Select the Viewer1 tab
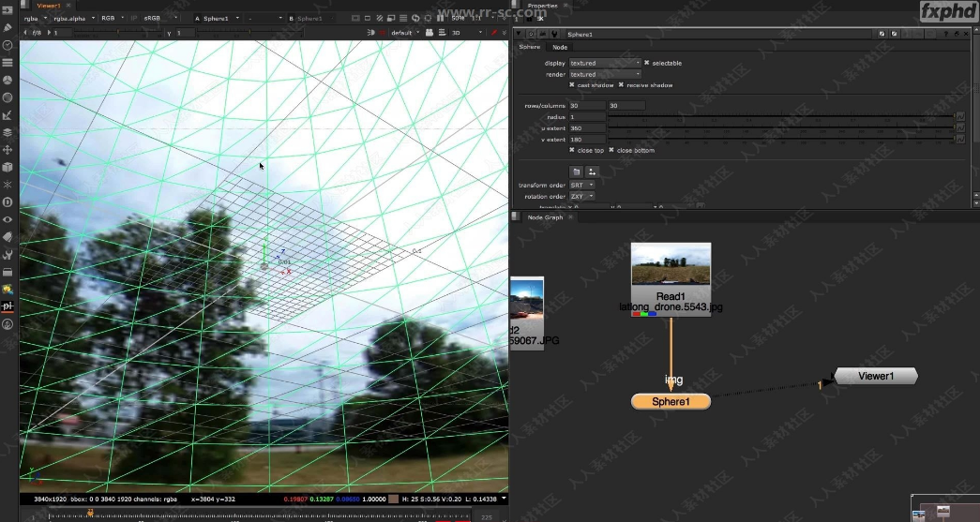 click(x=48, y=6)
